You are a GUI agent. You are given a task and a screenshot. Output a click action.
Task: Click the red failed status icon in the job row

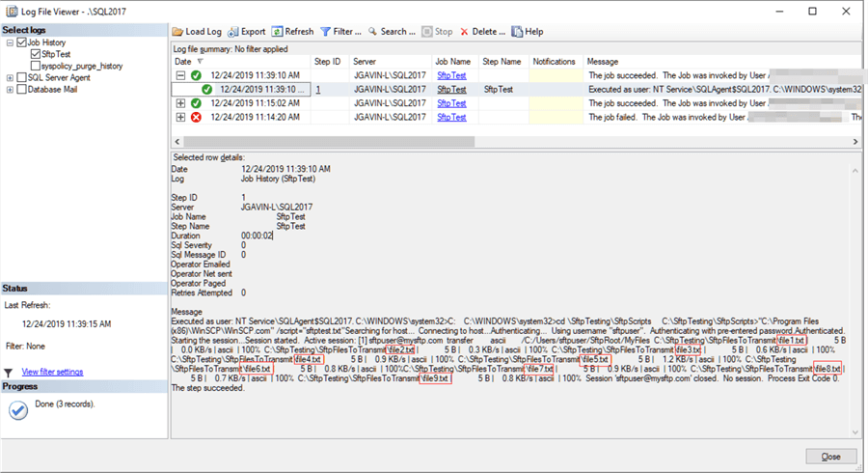[x=196, y=117]
